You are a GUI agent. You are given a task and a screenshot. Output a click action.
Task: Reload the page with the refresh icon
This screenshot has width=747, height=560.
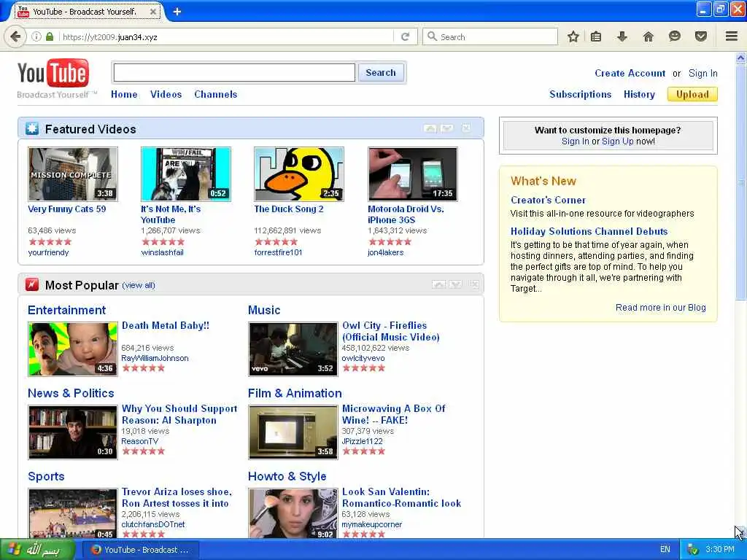(x=406, y=36)
